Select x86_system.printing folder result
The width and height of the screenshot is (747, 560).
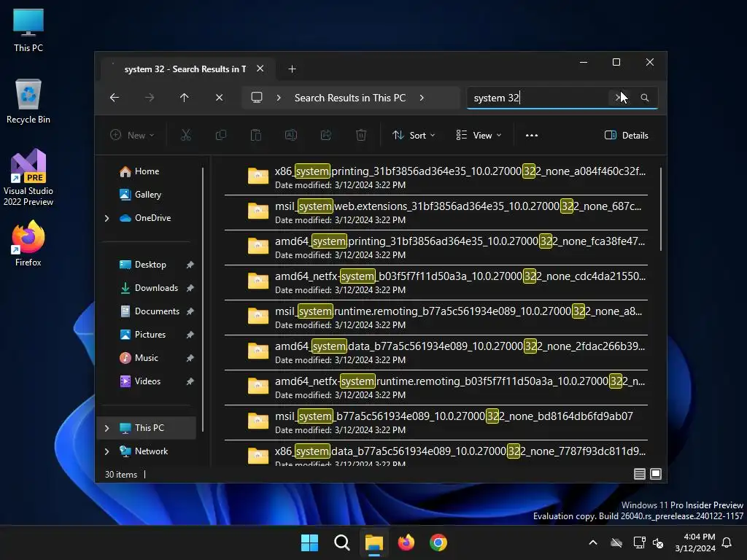point(436,178)
